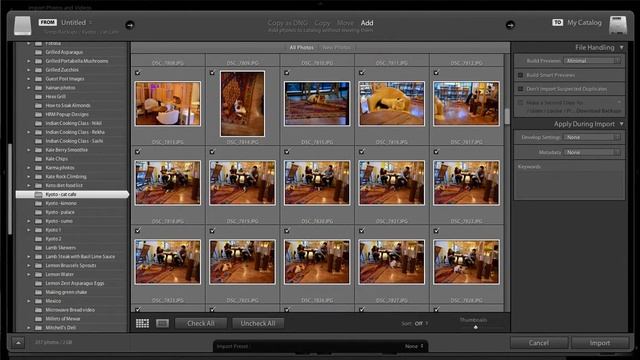Click the minimize dialog arrow button
Viewport: 640px width, 360px height.
point(18,343)
